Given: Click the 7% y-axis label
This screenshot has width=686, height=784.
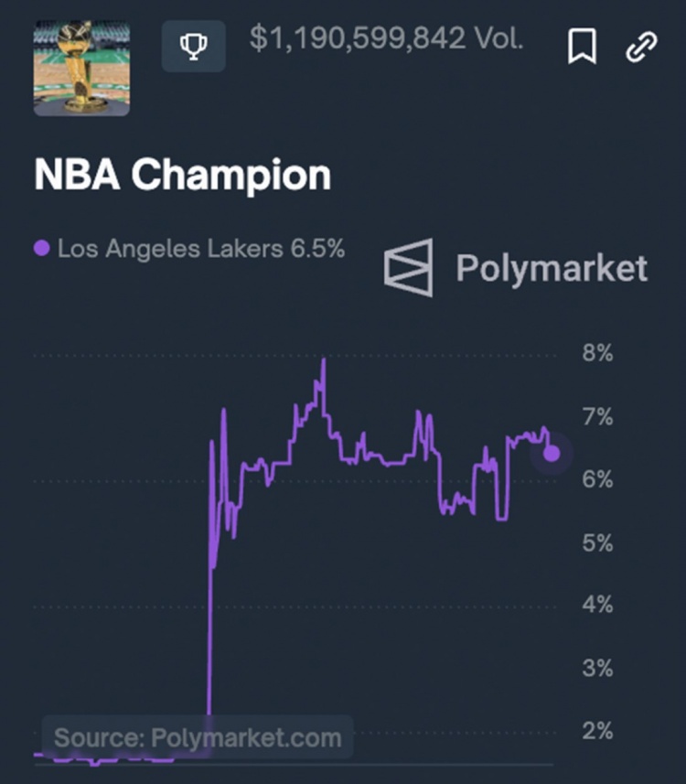Looking at the screenshot, I should (597, 418).
